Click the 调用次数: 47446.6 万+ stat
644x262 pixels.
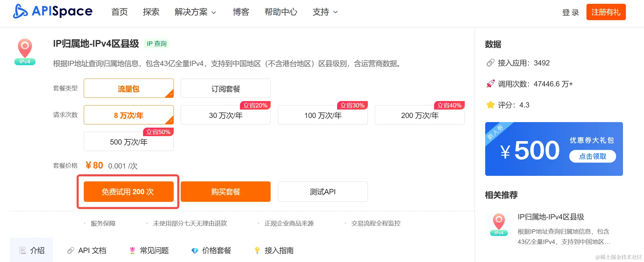coord(535,84)
